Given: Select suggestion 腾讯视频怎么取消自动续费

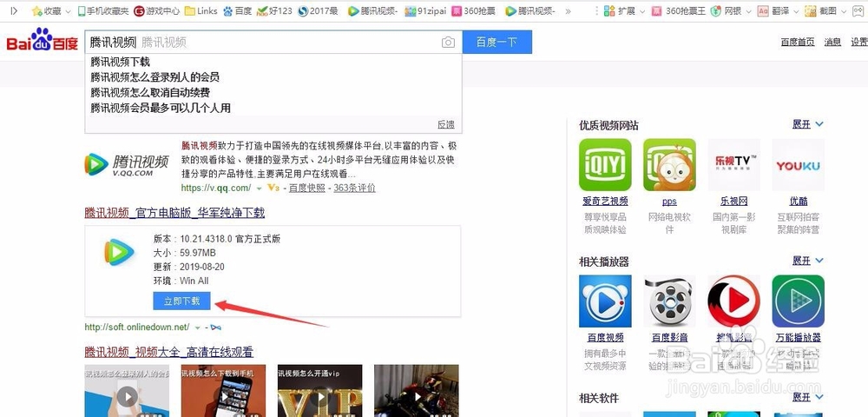Looking at the screenshot, I should [150, 92].
